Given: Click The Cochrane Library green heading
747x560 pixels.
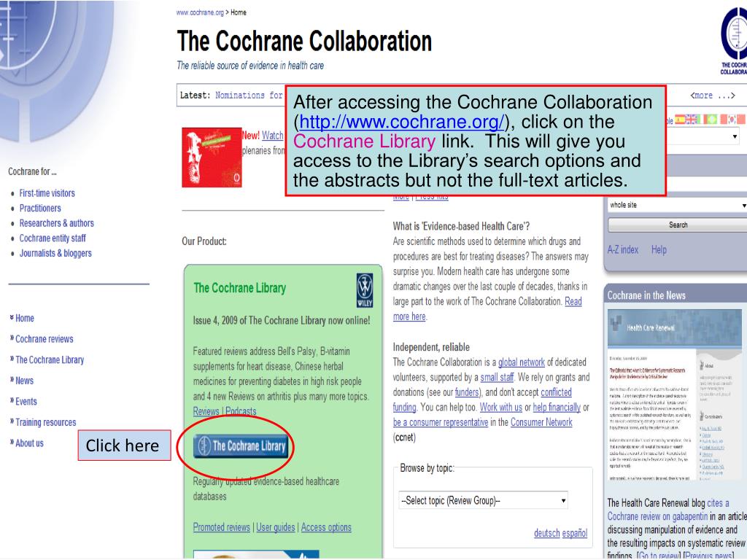Looking at the screenshot, I should pos(239,288).
